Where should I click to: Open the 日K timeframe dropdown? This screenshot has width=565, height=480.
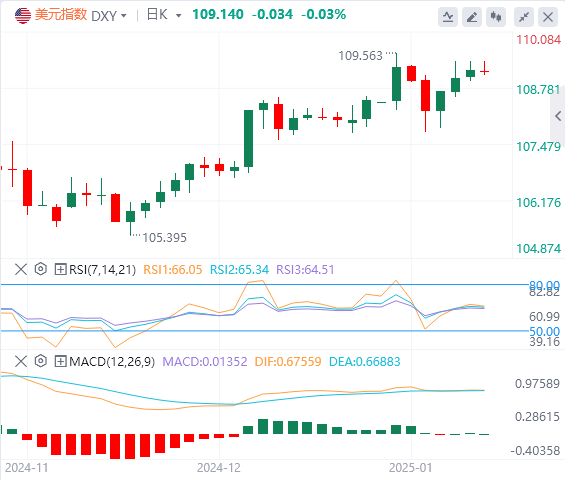(164, 15)
